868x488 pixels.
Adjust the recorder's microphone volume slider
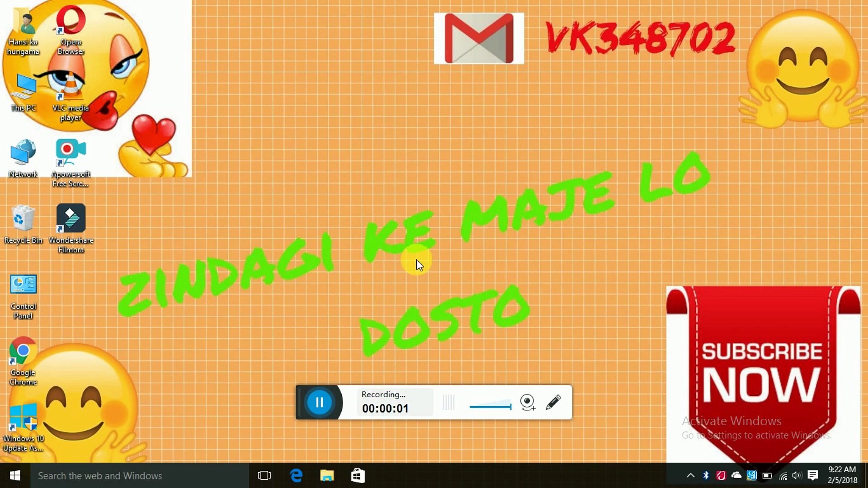491,406
